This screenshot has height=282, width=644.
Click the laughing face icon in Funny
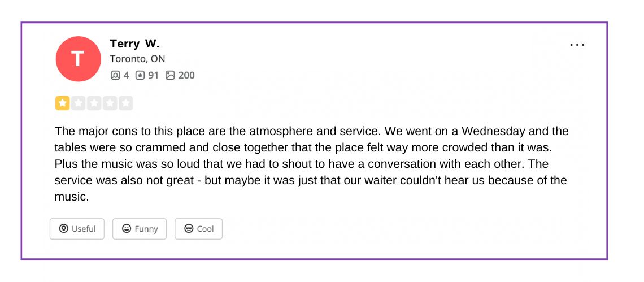(x=127, y=229)
